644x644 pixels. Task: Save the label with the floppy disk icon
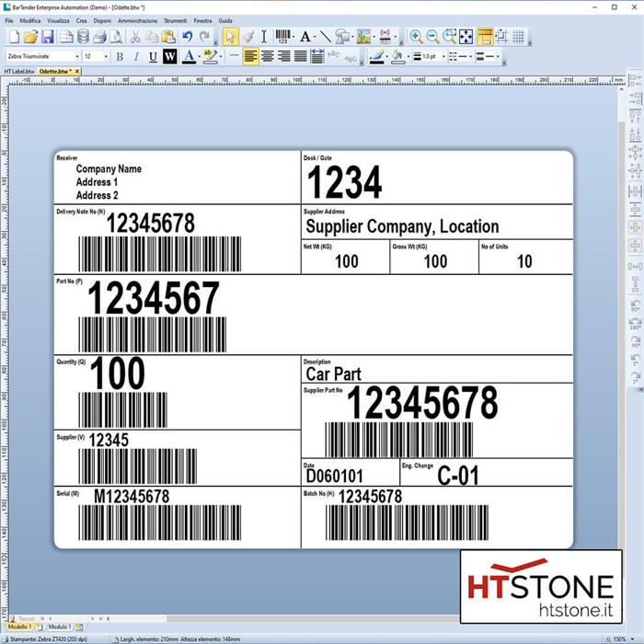tap(48, 37)
